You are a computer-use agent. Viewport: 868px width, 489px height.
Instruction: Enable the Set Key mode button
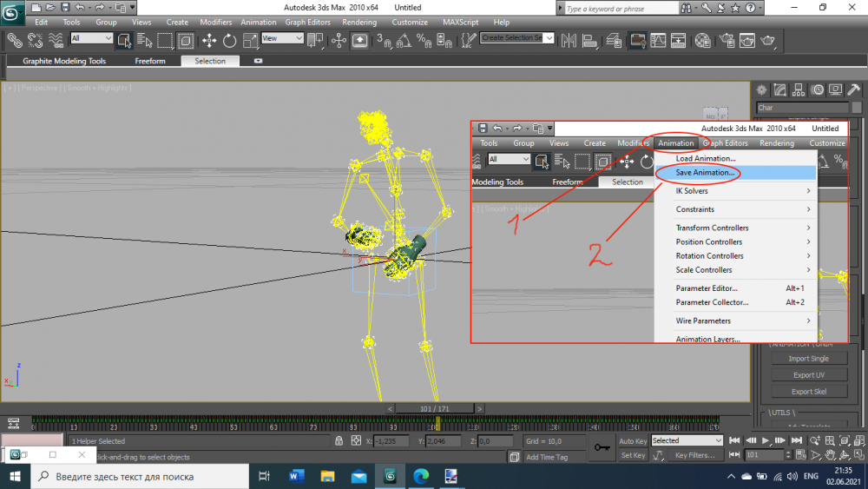pyautogui.click(x=633, y=455)
